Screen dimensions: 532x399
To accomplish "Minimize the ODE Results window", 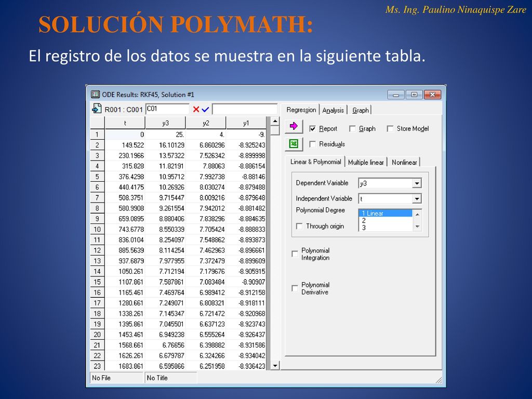I will [395, 95].
